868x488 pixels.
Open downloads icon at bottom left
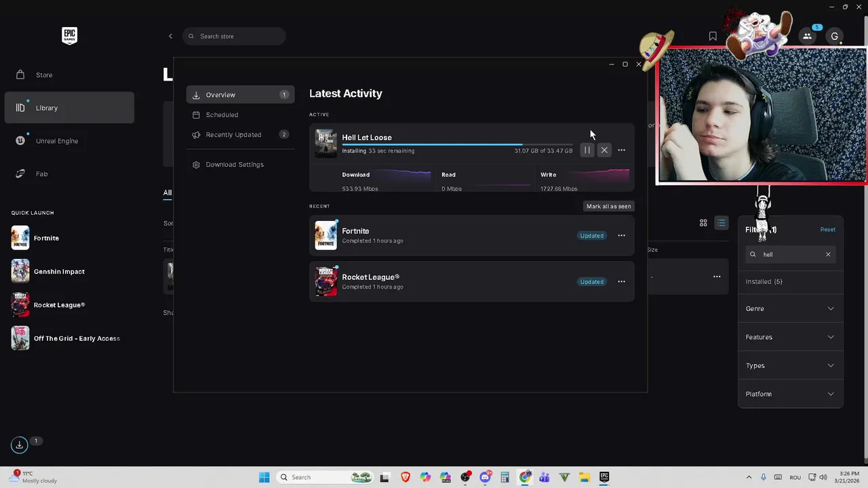coord(19,445)
